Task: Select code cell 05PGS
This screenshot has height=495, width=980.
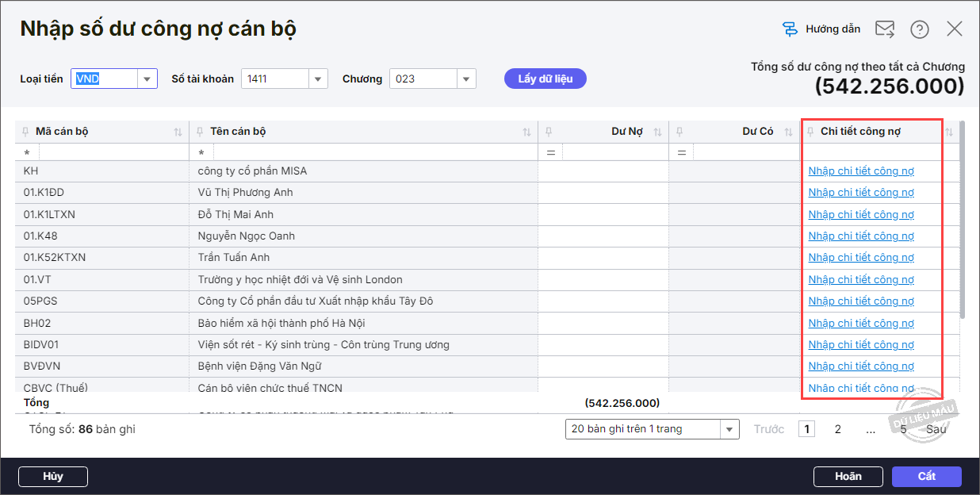Action: pyautogui.click(x=102, y=301)
